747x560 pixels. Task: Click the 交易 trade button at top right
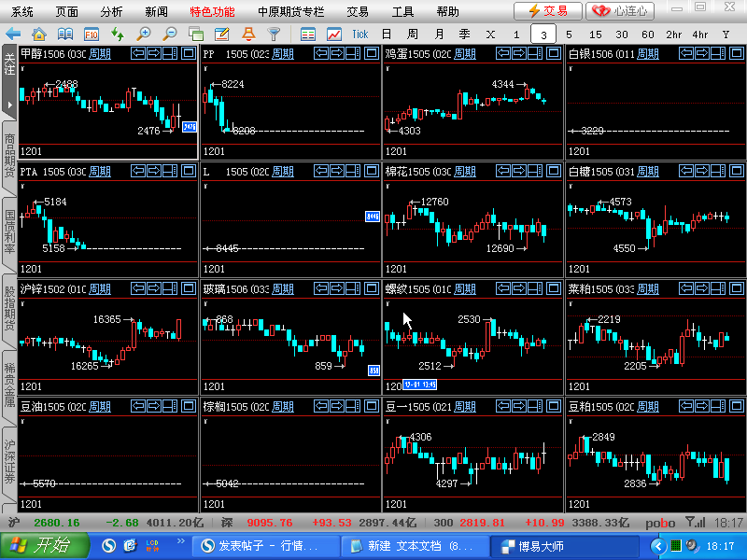point(547,11)
